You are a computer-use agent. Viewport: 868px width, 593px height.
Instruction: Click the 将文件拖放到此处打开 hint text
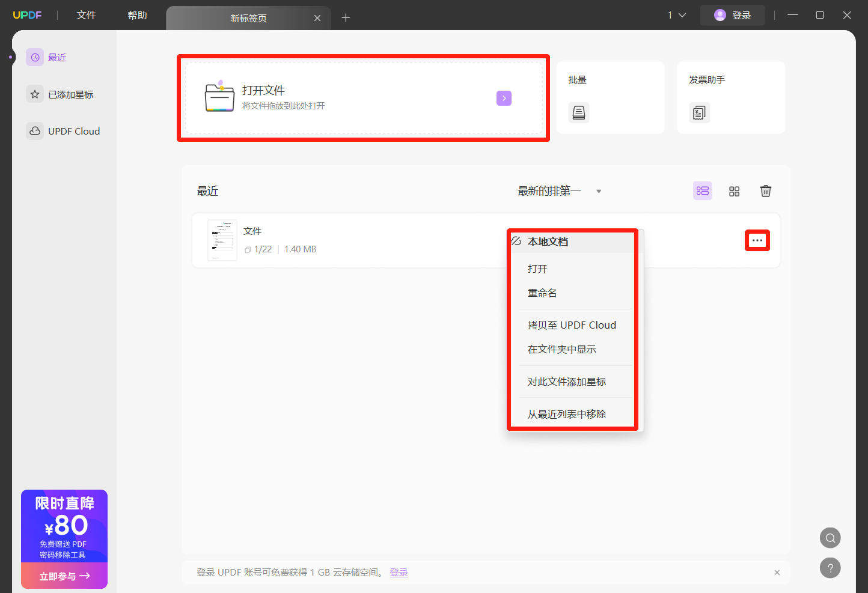coord(284,106)
